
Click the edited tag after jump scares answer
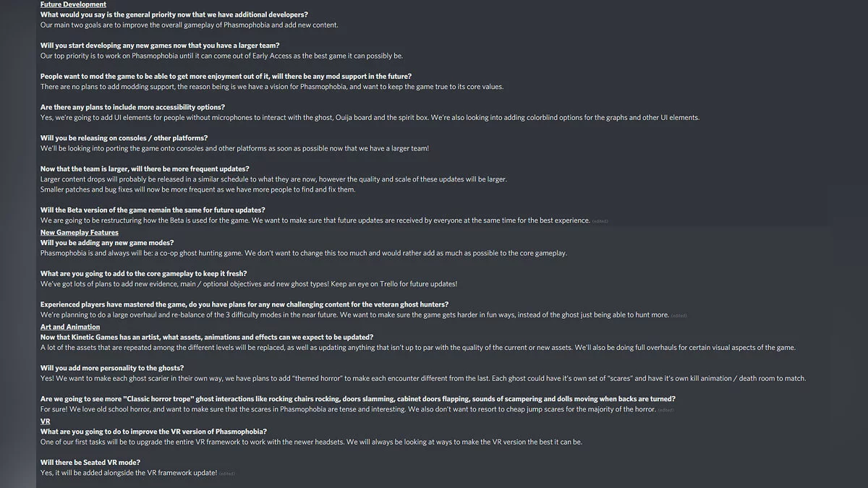(665, 411)
